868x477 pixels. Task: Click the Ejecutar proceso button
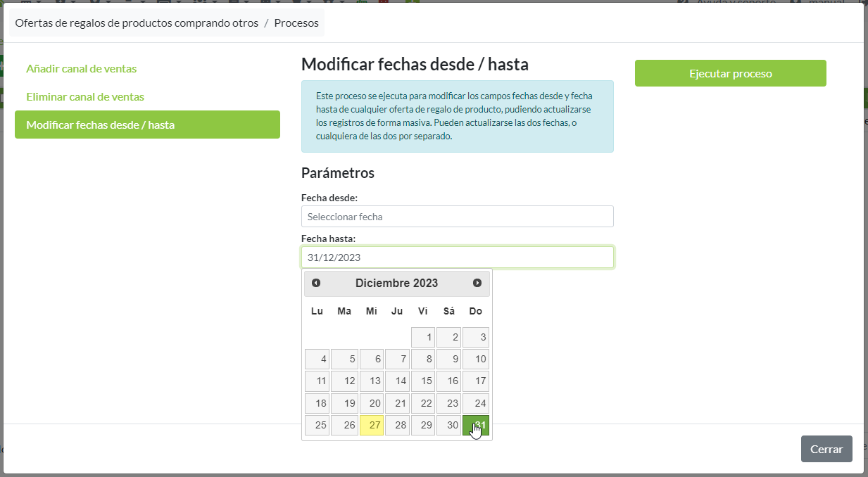click(x=730, y=73)
